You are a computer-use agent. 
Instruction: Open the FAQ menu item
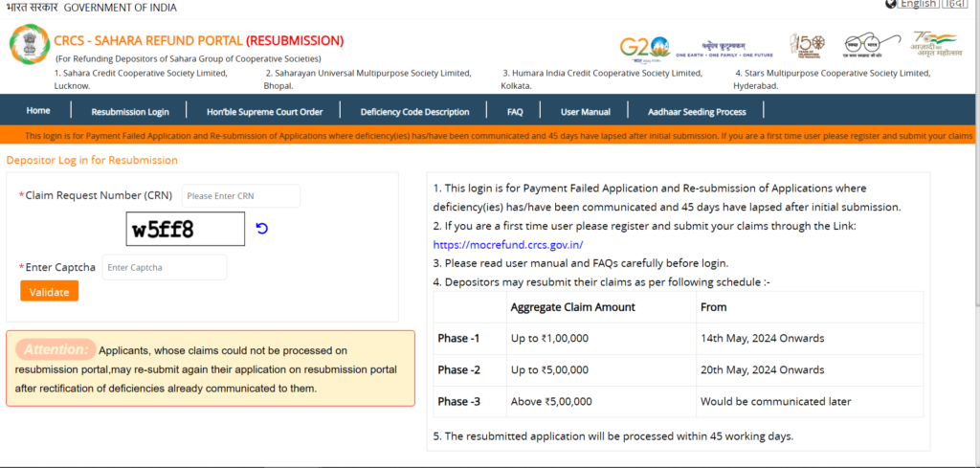(x=515, y=112)
